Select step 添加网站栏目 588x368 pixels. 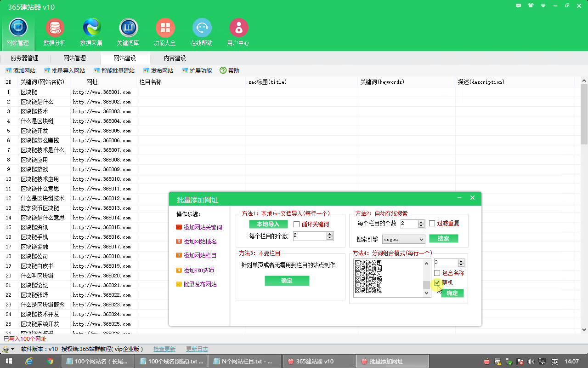coord(197,256)
